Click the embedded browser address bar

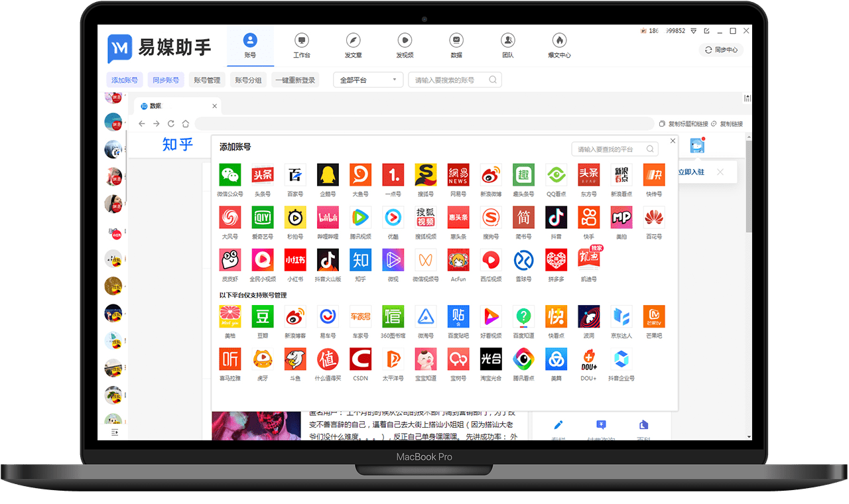coord(424,124)
